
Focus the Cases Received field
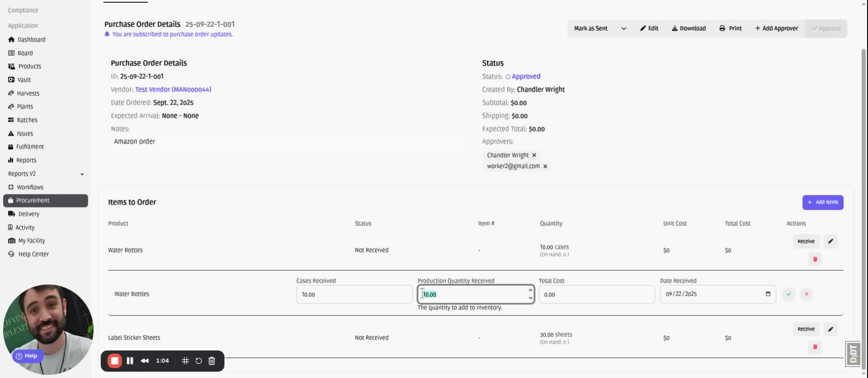pyautogui.click(x=354, y=294)
